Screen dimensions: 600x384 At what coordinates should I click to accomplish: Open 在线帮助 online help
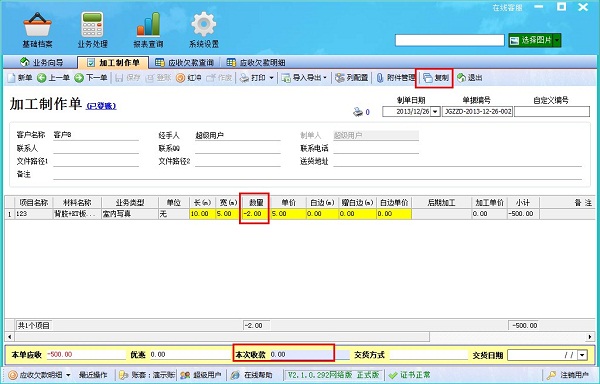pyautogui.click(x=253, y=375)
